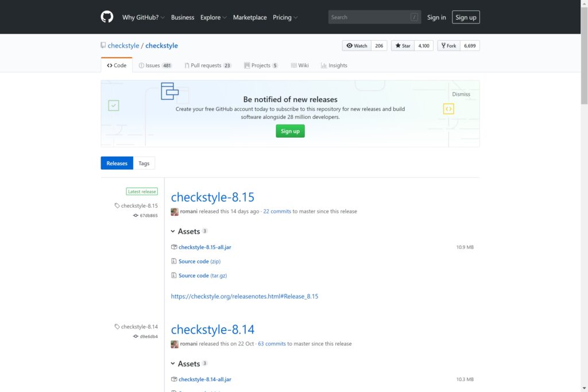Click the tag icon beside checkstyle-8.15
Image resolution: width=588 pixels, height=392 pixels.
point(117,205)
